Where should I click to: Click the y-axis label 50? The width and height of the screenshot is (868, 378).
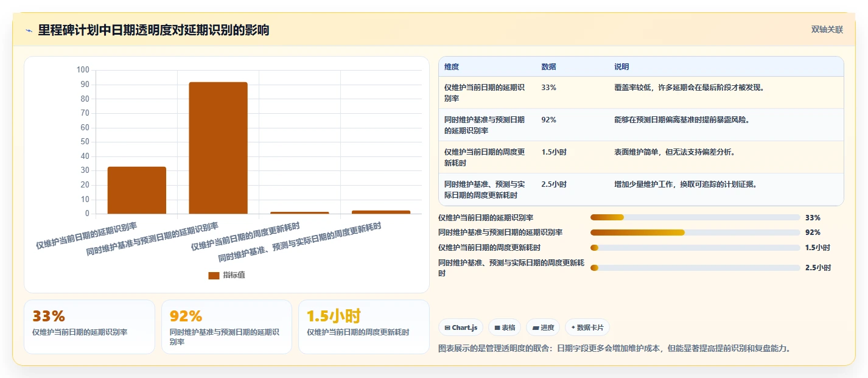coord(85,142)
